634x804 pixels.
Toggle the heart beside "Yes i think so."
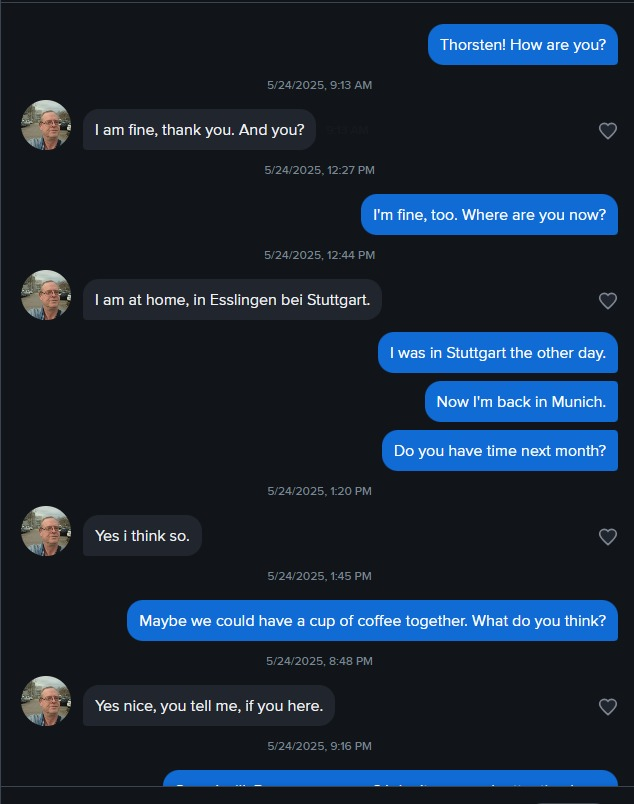(x=607, y=537)
